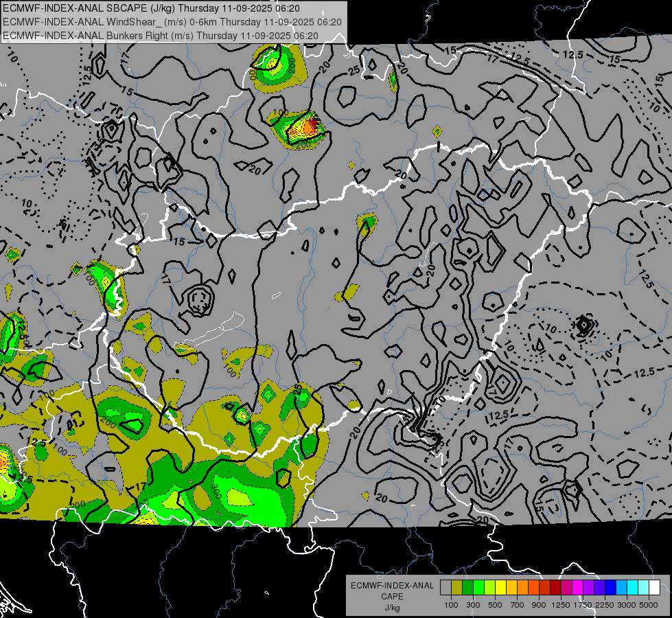Click the cyan legend swatch after 3000
The height and width of the screenshot is (618, 672).
point(632,588)
